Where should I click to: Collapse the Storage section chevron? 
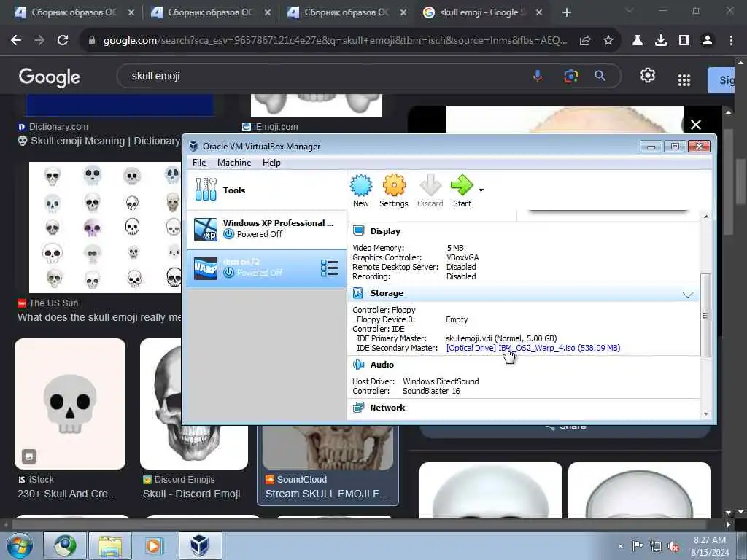click(687, 295)
